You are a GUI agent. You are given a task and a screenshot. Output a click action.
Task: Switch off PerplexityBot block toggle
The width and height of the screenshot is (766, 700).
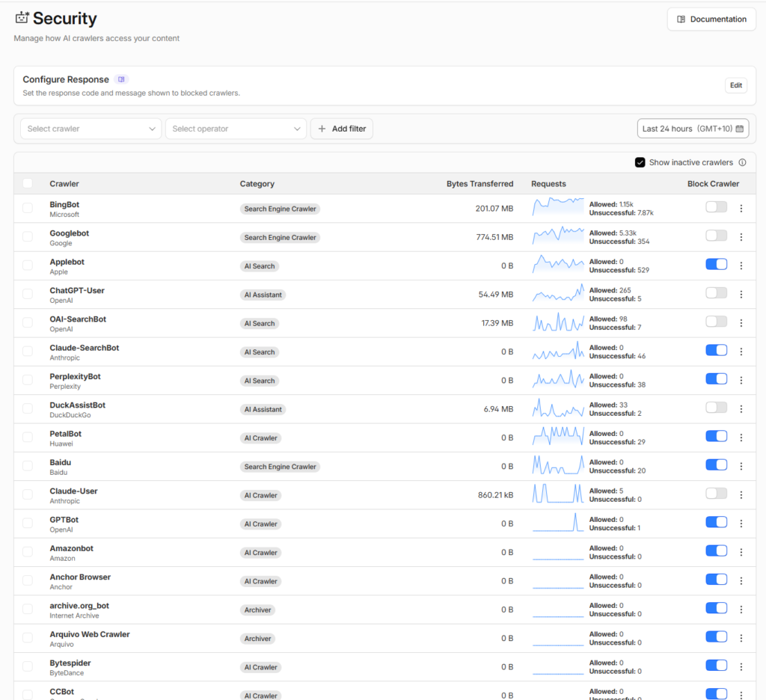coord(716,379)
